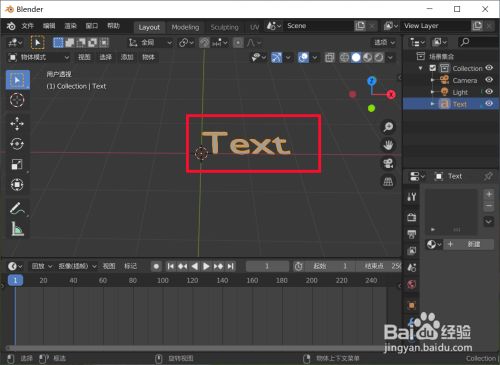Open the 添加 Add menu

(127, 57)
